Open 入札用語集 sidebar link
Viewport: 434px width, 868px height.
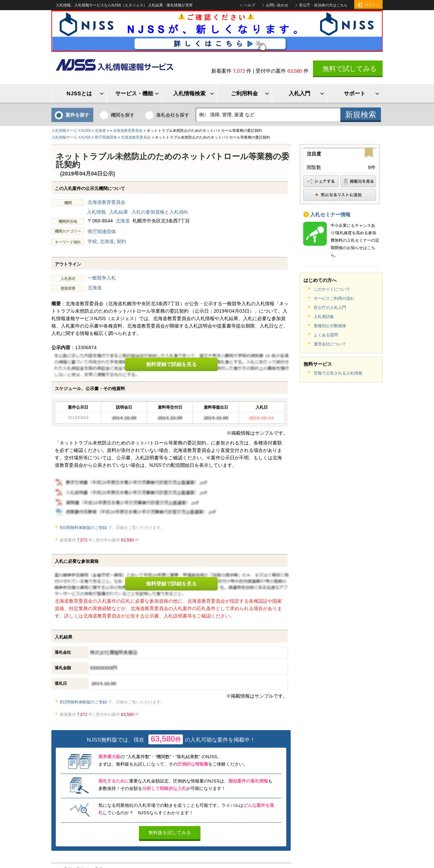click(x=323, y=317)
